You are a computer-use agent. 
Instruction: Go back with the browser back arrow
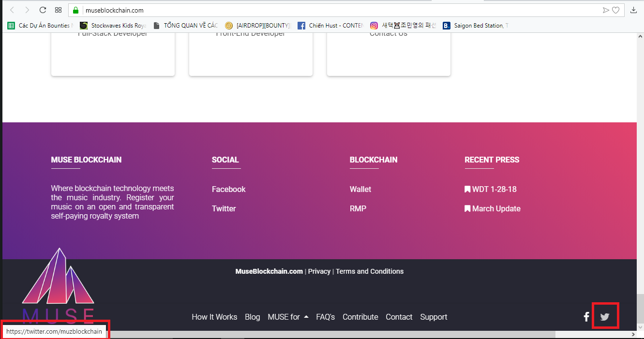tap(12, 10)
